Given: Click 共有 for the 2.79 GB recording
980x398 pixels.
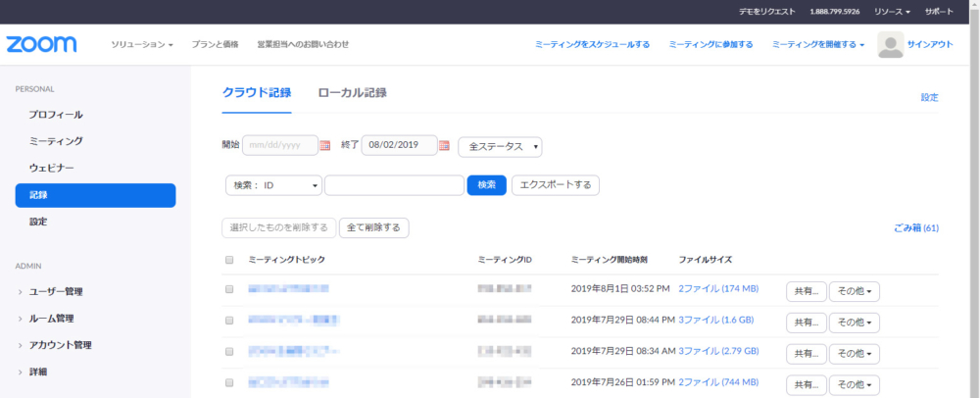Looking at the screenshot, I should pos(806,352).
